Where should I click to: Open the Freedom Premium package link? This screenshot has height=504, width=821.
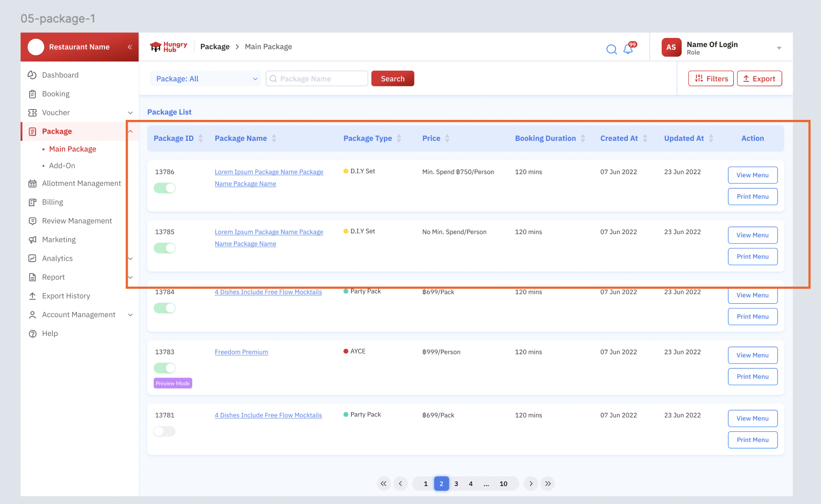tap(241, 352)
